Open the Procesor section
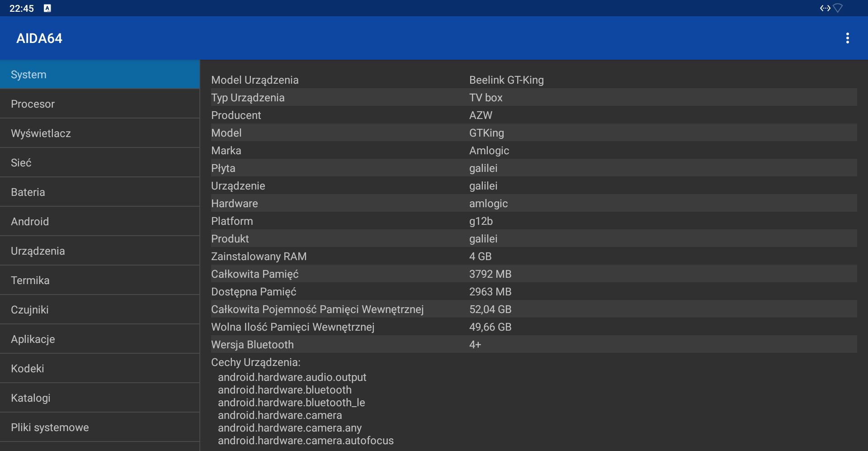 [99, 104]
